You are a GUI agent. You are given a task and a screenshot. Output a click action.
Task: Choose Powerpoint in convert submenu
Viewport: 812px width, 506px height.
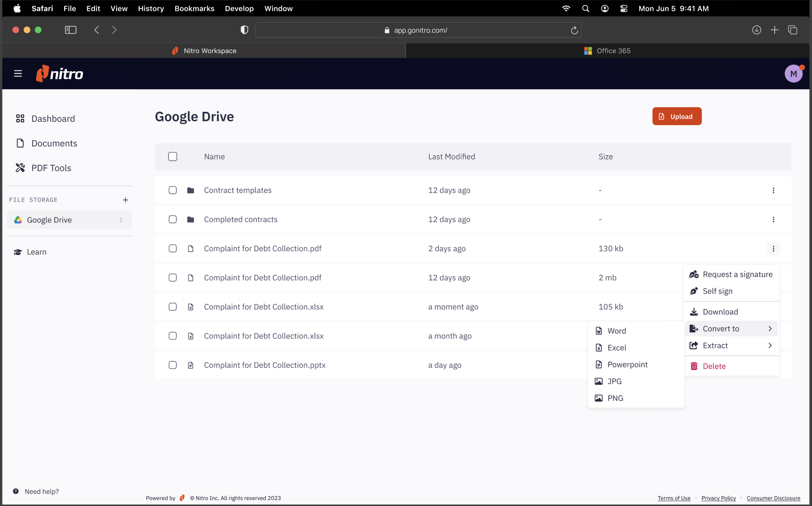[627, 364]
